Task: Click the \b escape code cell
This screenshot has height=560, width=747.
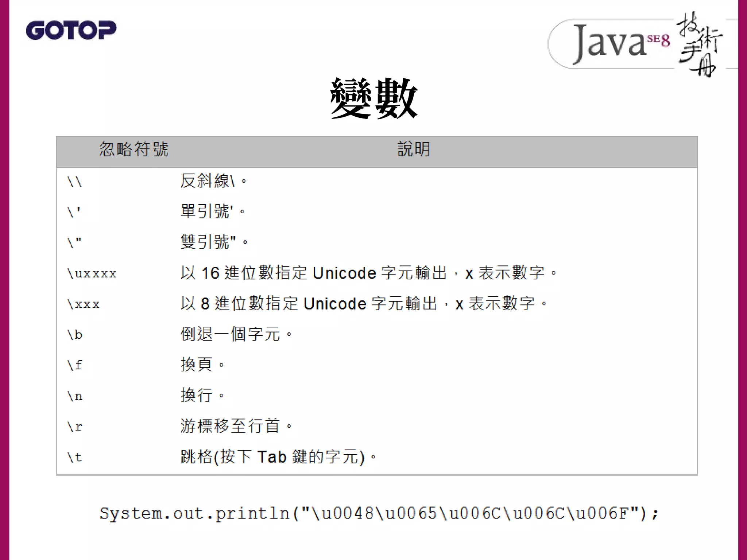Action: [x=75, y=335]
